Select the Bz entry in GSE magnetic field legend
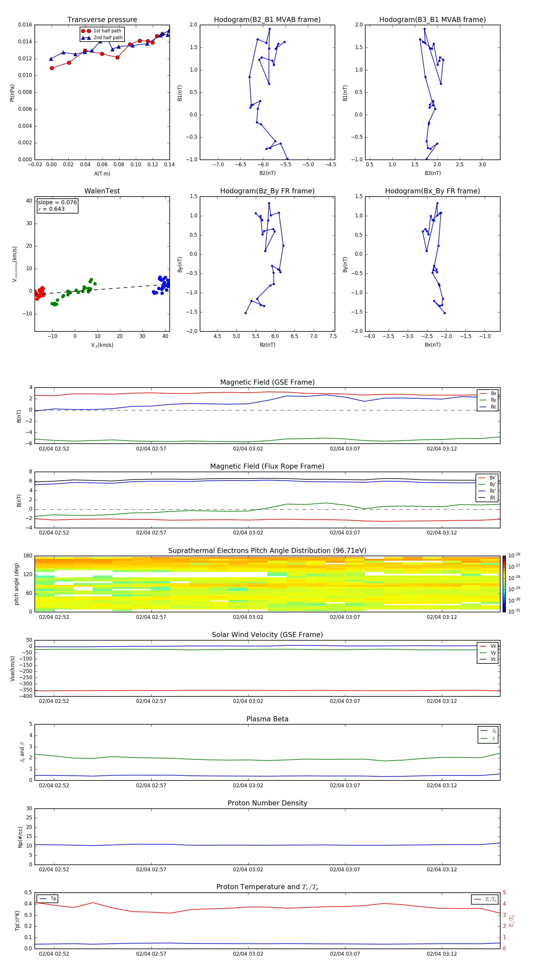Screen dimensions: 535x980 coord(488,407)
